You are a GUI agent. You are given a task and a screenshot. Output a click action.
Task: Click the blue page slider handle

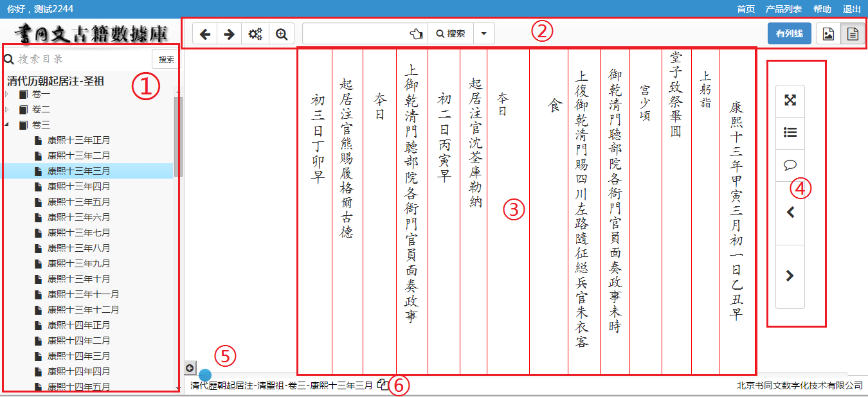coord(205,374)
